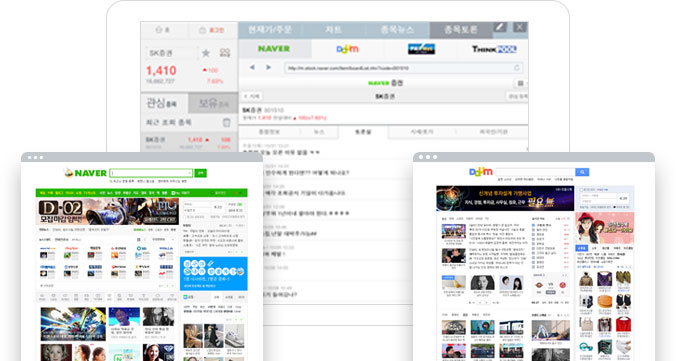
Task: Click the Daum logo in right window
Action: (x=481, y=172)
